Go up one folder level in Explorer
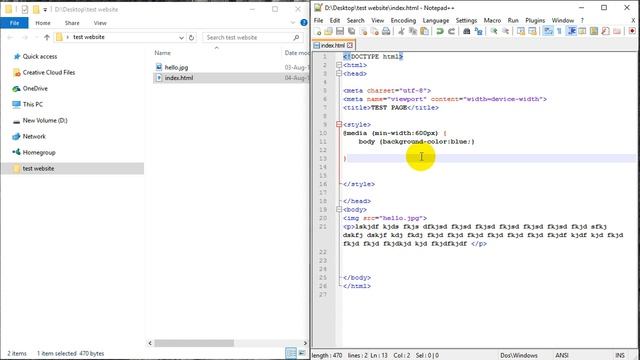Viewport: 640px width, 360px height. pos(47,38)
